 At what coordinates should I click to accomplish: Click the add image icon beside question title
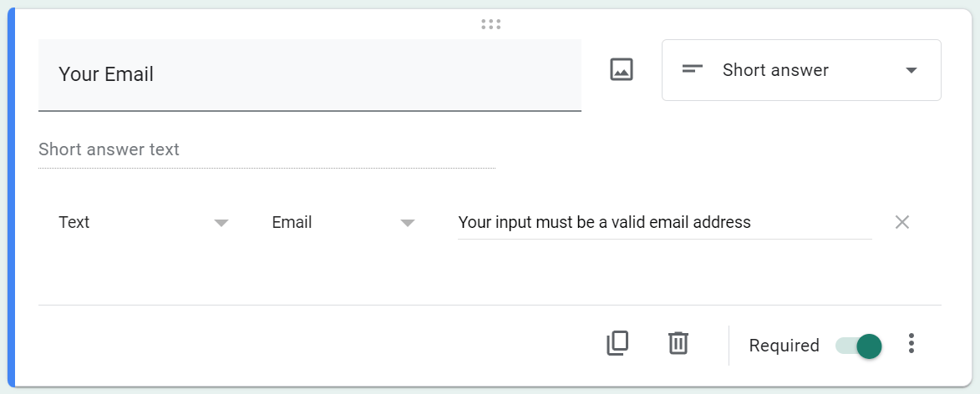pos(621,69)
